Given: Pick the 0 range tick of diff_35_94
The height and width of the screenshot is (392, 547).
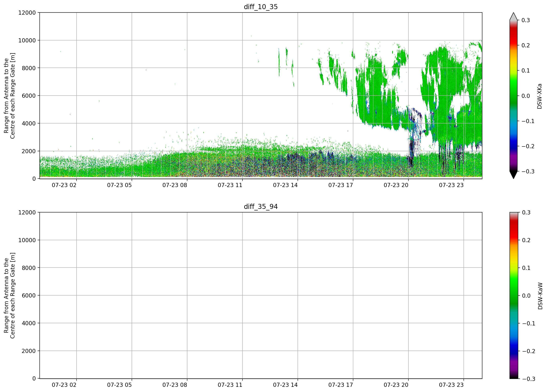Looking at the screenshot, I should (34, 379).
